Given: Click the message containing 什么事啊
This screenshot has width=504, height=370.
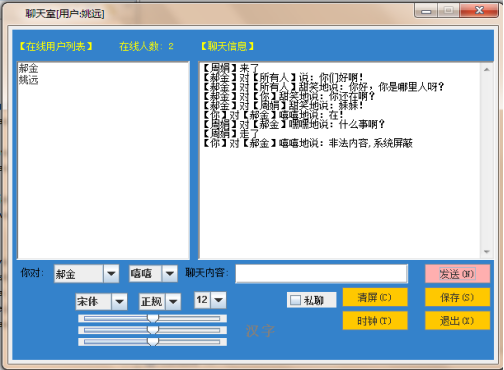Looking at the screenshot, I should click(x=294, y=124).
